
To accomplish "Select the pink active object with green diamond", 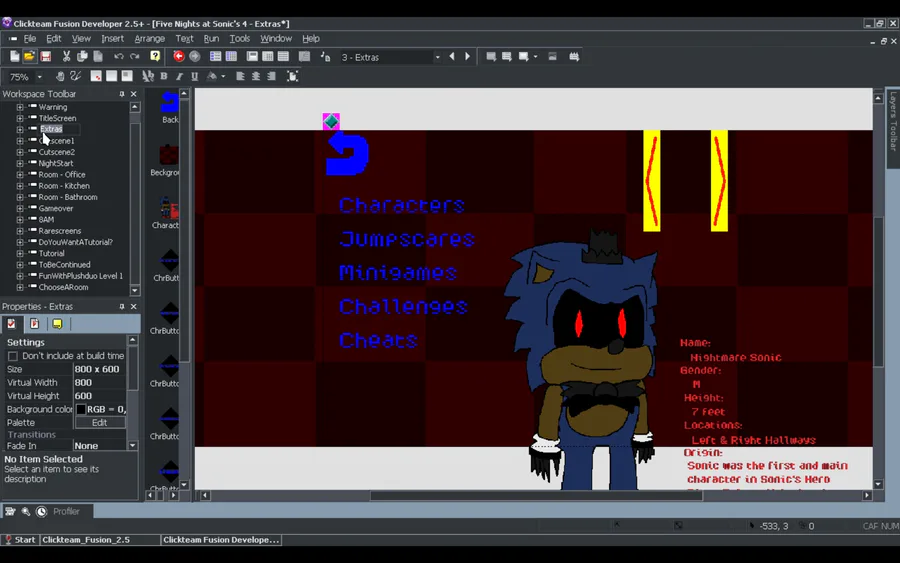I will [331, 121].
